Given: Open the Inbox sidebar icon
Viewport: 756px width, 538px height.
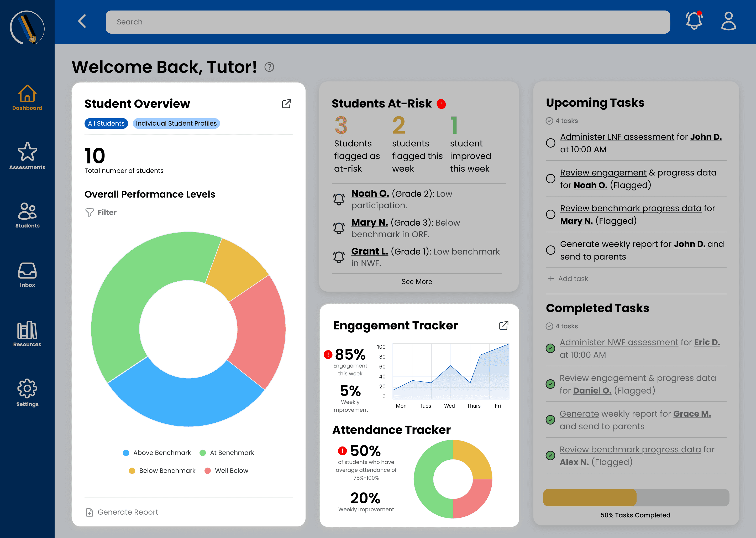Looking at the screenshot, I should [27, 275].
